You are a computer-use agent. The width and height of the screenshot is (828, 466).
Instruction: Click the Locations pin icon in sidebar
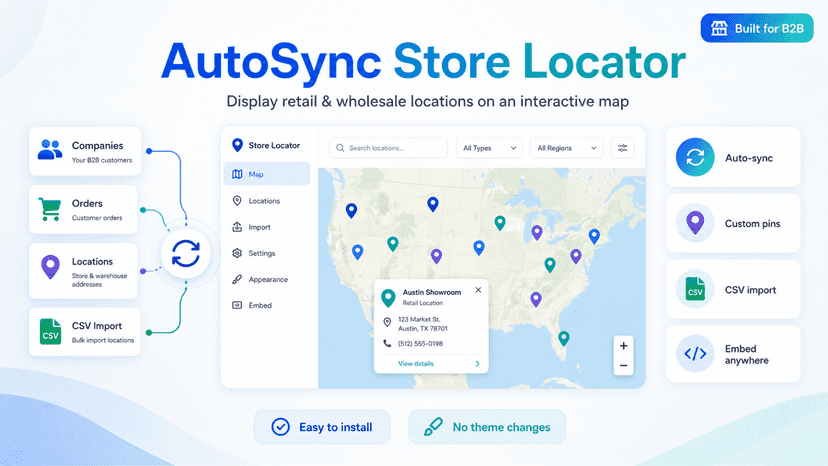(x=237, y=201)
